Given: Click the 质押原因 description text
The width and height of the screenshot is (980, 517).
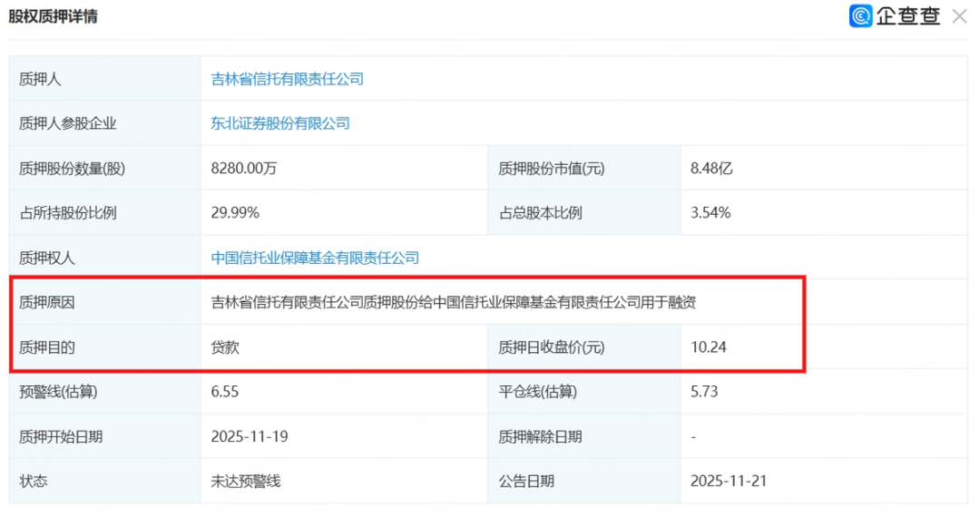Looking at the screenshot, I should (x=454, y=302).
